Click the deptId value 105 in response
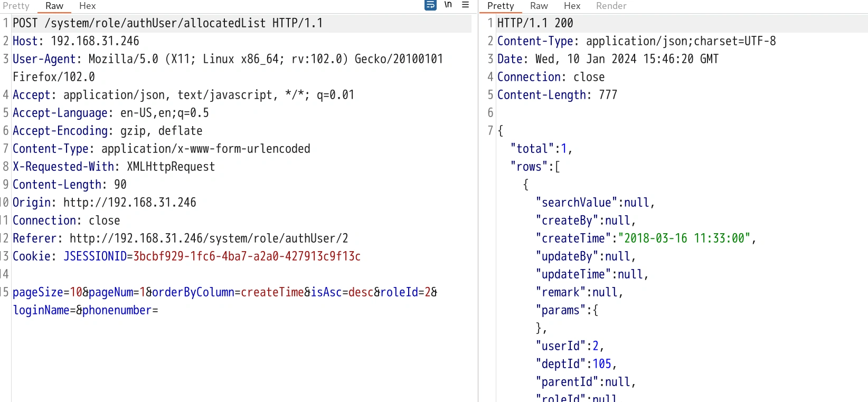The height and width of the screenshot is (402, 868). 601,364
